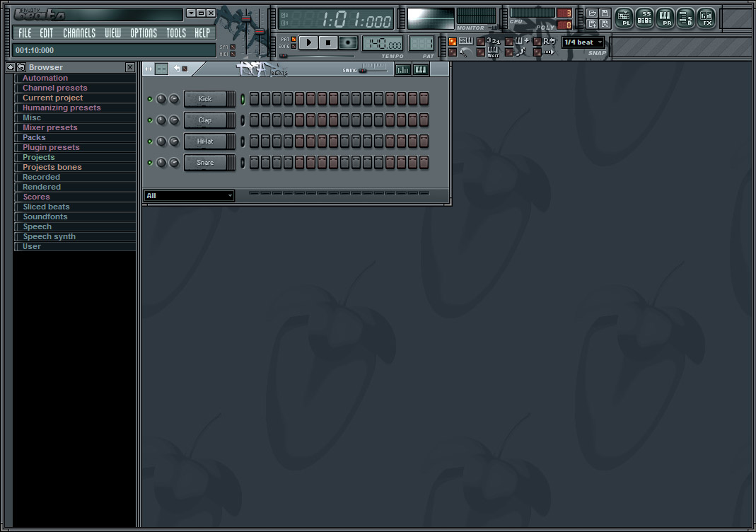756x532 pixels.
Task: Open the CHANNELS menu
Action: pyautogui.click(x=79, y=33)
